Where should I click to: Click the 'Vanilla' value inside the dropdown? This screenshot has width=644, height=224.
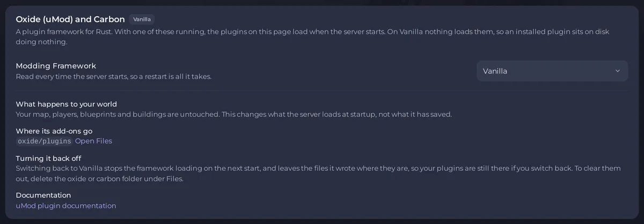(x=495, y=71)
